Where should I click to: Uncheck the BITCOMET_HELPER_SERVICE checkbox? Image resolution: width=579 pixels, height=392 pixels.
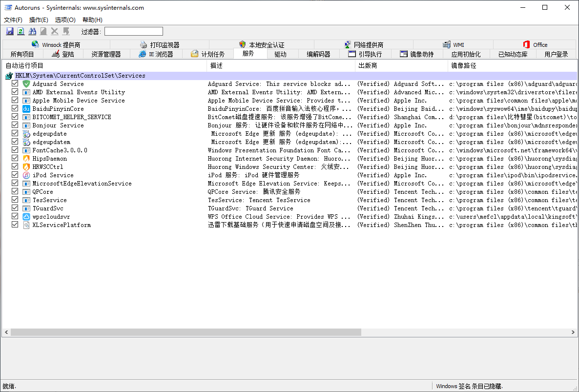[x=15, y=117]
